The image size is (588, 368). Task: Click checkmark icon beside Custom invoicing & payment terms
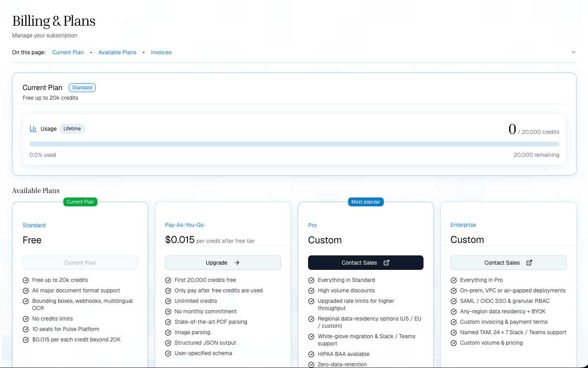point(454,322)
